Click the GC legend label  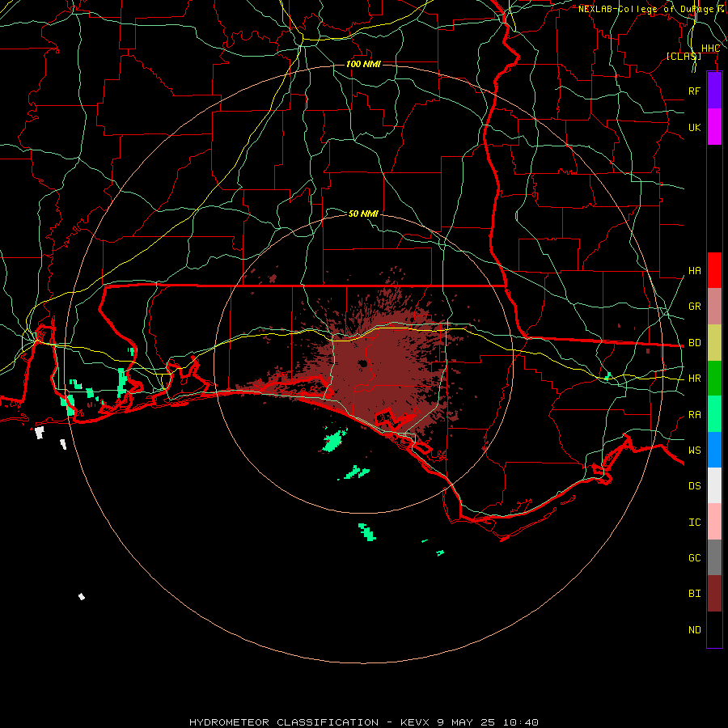(x=694, y=558)
